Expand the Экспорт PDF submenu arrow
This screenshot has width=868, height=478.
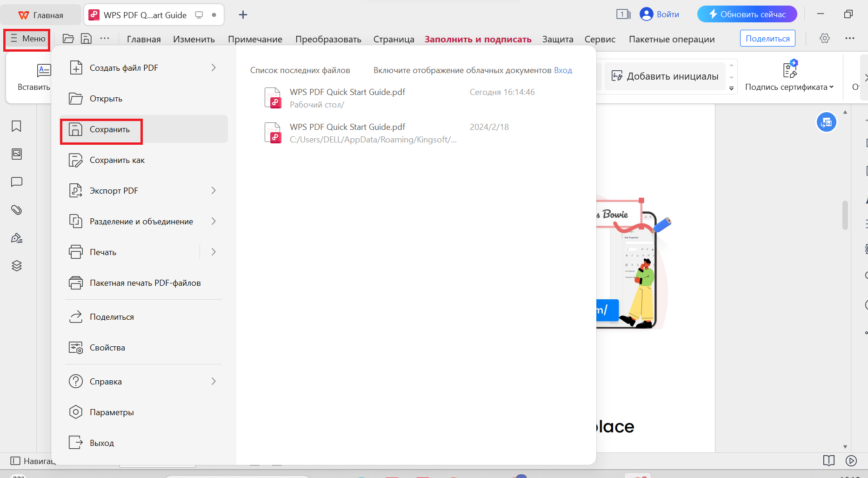click(x=214, y=191)
